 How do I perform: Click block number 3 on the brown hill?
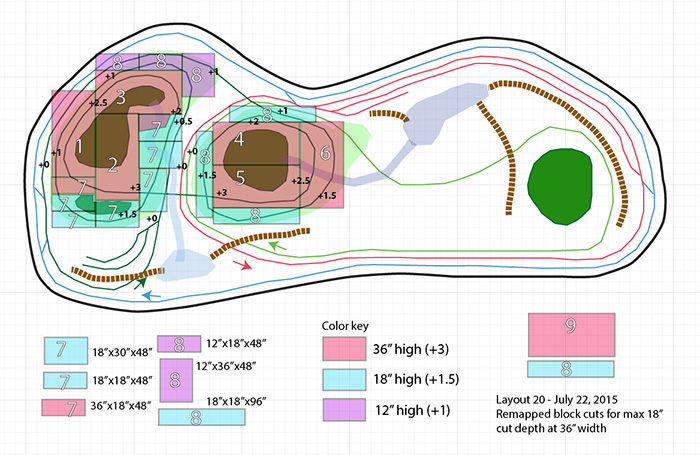[x=120, y=97]
